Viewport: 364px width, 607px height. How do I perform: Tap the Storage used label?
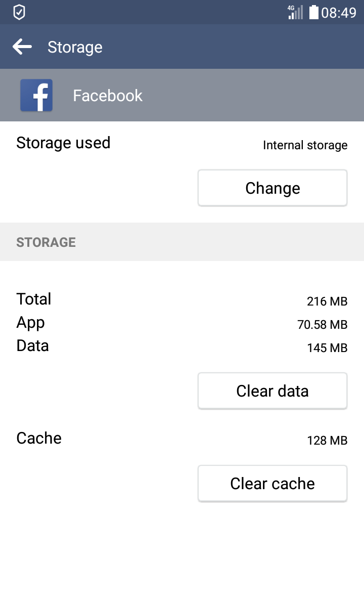[x=63, y=143]
